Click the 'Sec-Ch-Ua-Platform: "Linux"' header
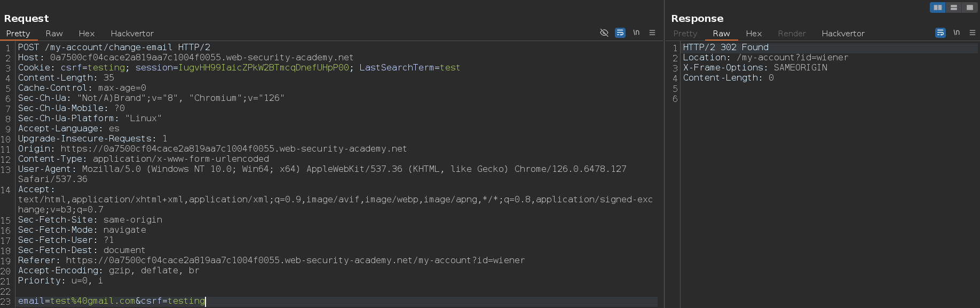This screenshot has height=308, width=980. [x=90, y=119]
